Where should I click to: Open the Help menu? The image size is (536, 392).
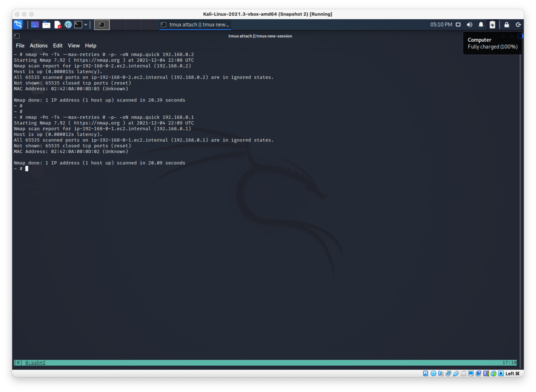(x=91, y=45)
